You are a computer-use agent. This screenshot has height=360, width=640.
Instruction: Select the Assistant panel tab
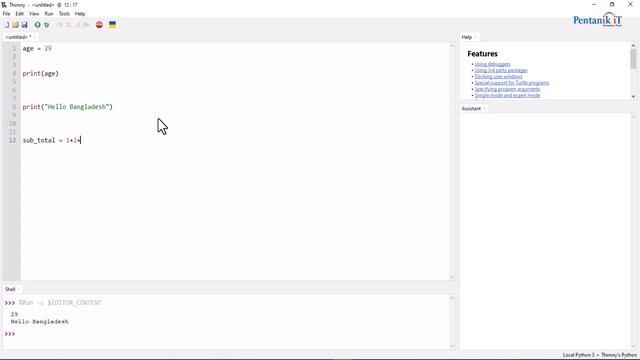tap(471, 108)
